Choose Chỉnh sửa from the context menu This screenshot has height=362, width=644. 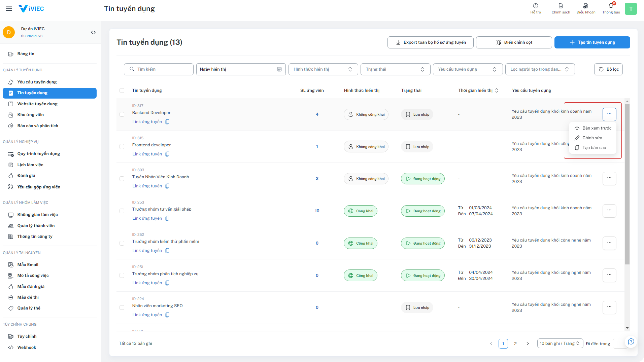(x=592, y=138)
